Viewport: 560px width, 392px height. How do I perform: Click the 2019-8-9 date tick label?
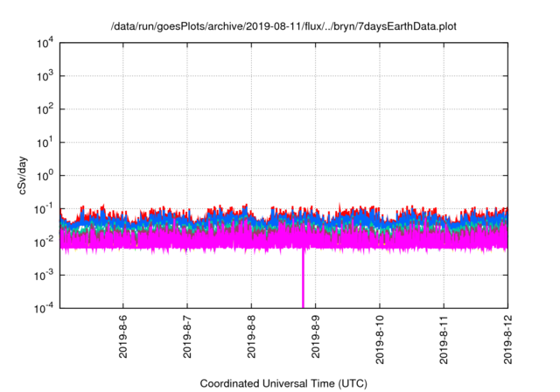[x=315, y=336]
